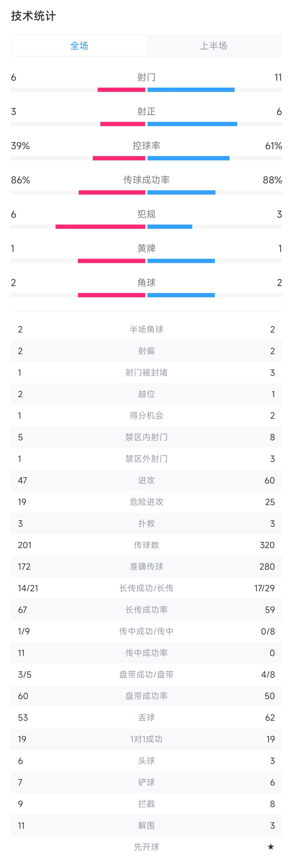Select the 传球数 row
Screen dimensions: 293x868
pyautogui.click(x=146, y=545)
